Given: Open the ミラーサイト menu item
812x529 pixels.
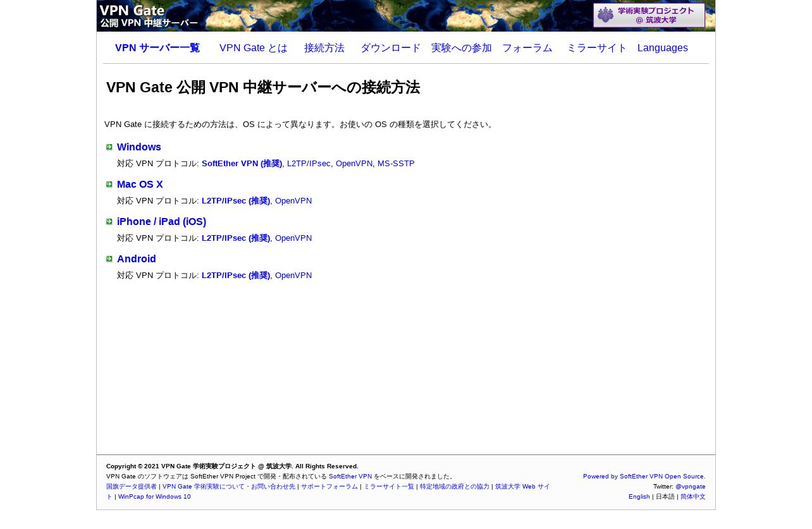Looking at the screenshot, I should click(x=597, y=48).
